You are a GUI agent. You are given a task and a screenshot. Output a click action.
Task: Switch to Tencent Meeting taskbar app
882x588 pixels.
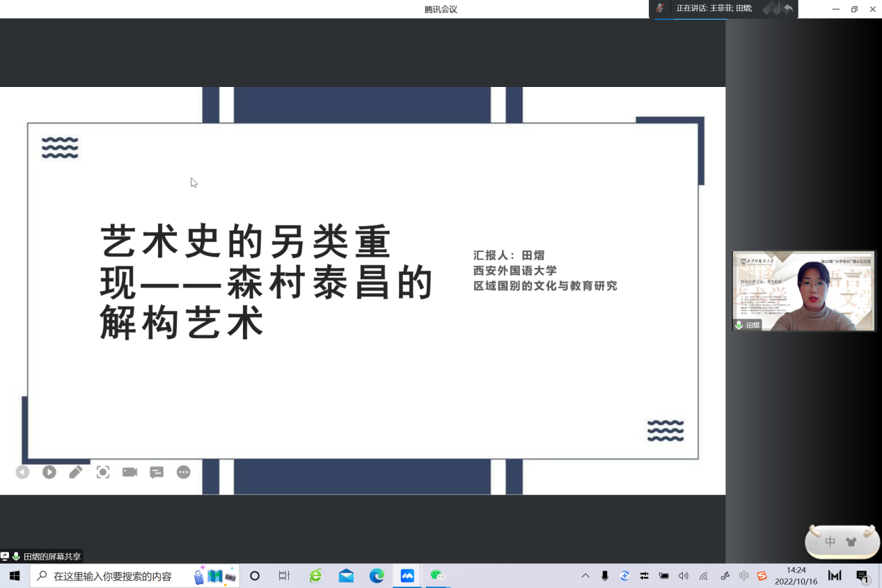coord(407,575)
